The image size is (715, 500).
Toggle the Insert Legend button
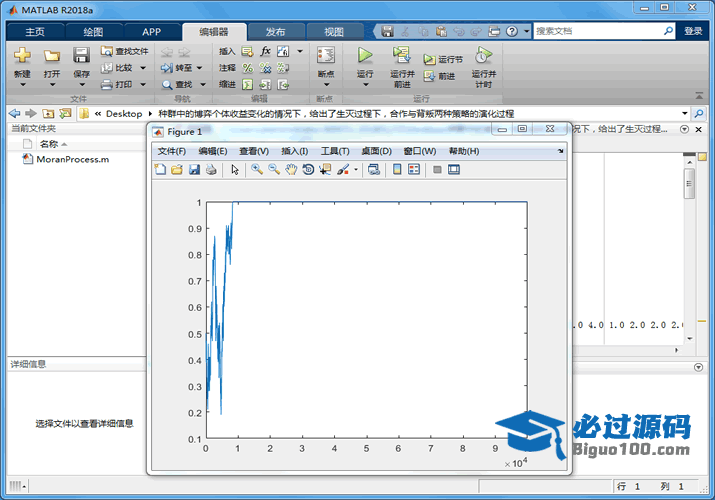tap(414, 170)
